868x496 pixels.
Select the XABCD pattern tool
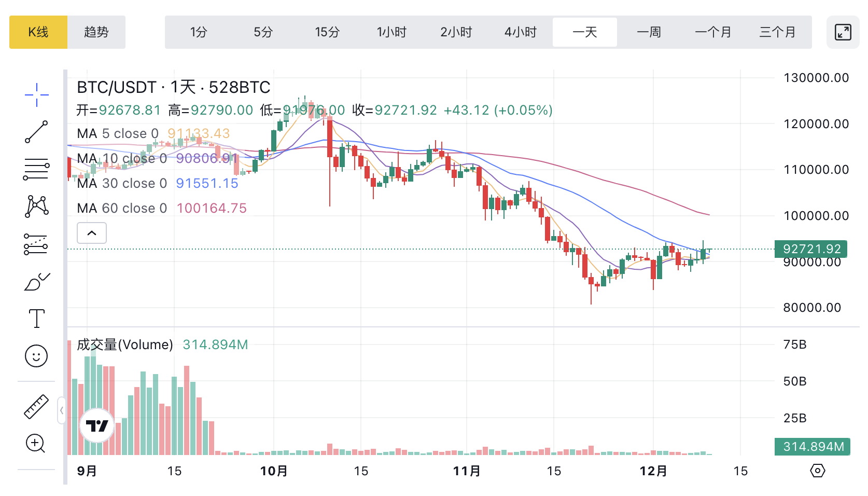[x=36, y=206]
